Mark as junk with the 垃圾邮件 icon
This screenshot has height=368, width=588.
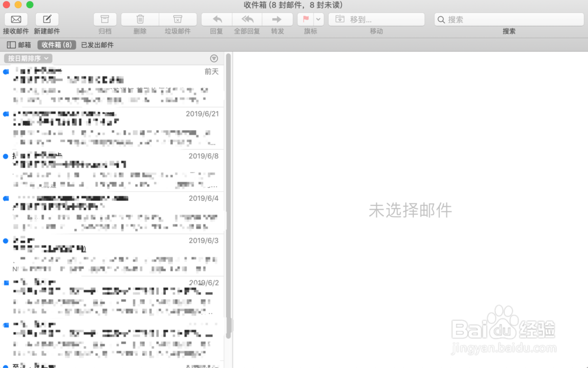tap(178, 19)
